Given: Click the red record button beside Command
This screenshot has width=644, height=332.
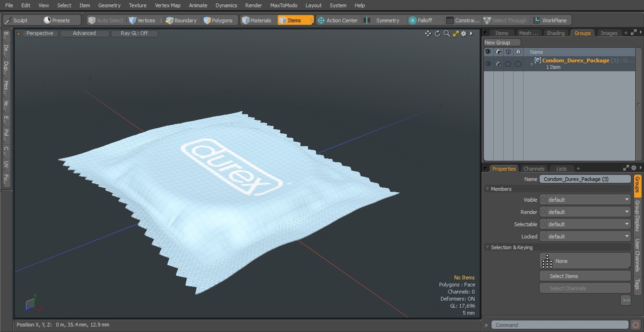Looking at the screenshot, I should (x=636, y=325).
